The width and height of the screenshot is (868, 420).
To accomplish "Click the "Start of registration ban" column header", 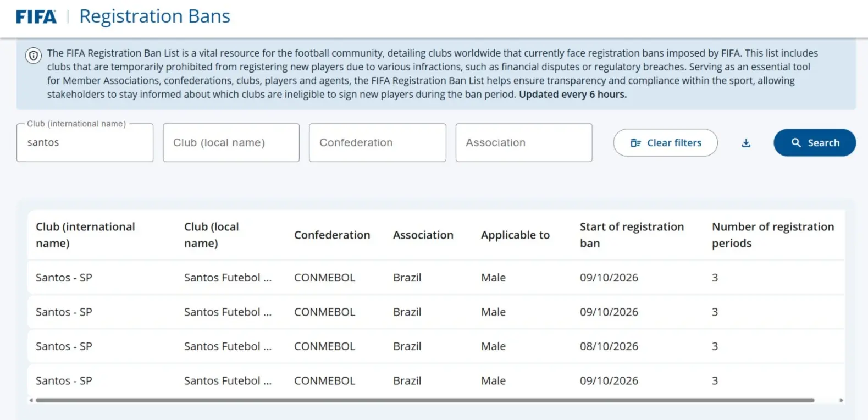I will 632,235.
